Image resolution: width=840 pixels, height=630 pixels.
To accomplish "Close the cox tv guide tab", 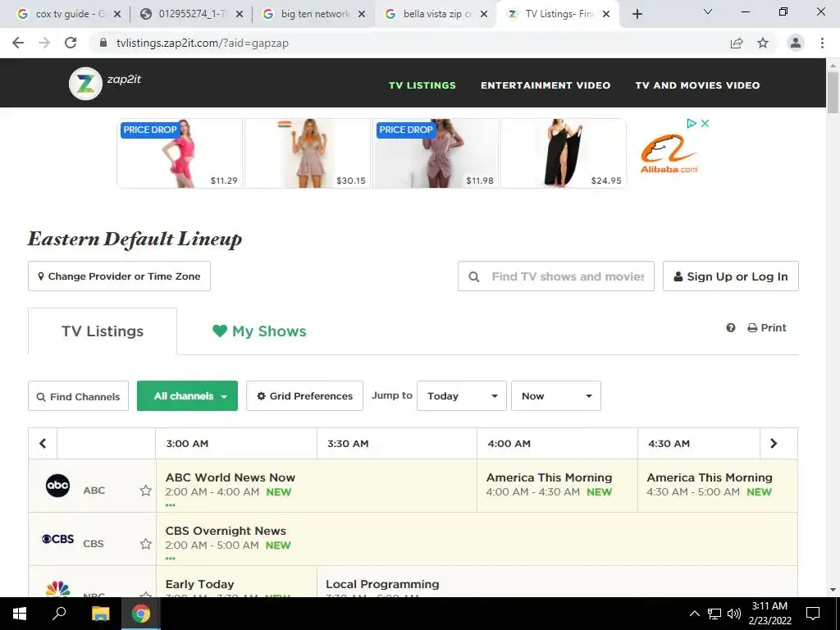I will (x=117, y=14).
